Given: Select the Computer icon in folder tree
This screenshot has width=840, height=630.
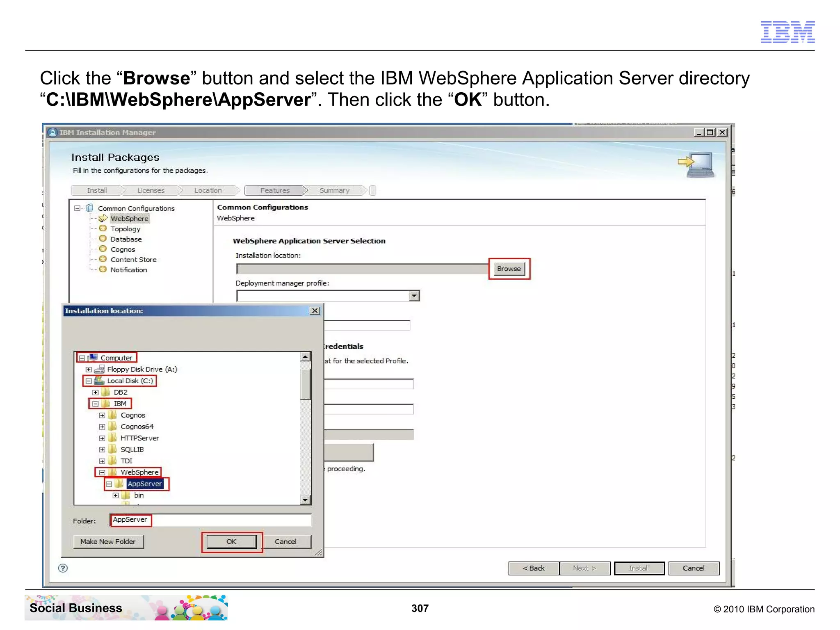Looking at the screenshot, I should tap(93, 358).
